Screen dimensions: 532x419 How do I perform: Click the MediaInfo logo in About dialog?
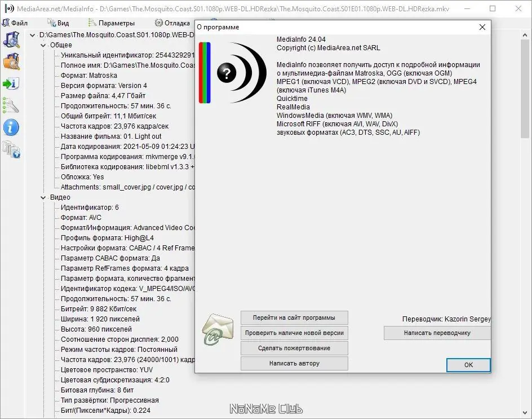[x=233, y=73]
